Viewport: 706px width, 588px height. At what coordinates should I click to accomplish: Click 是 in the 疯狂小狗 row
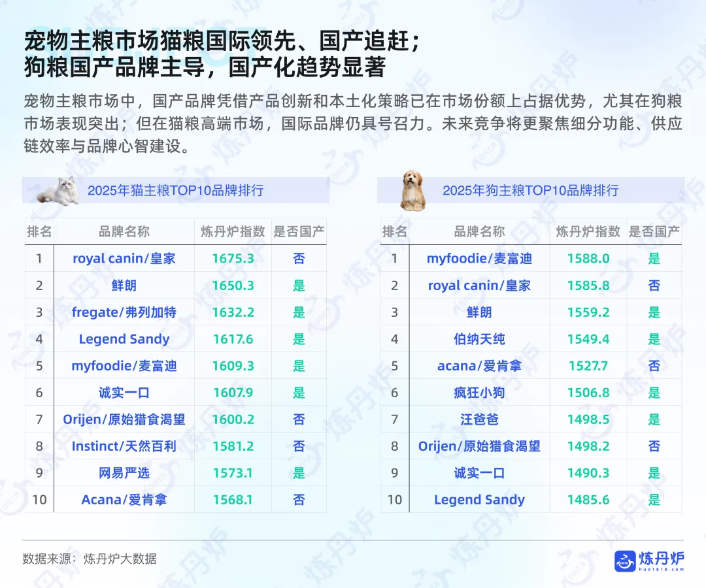(654, 393)
